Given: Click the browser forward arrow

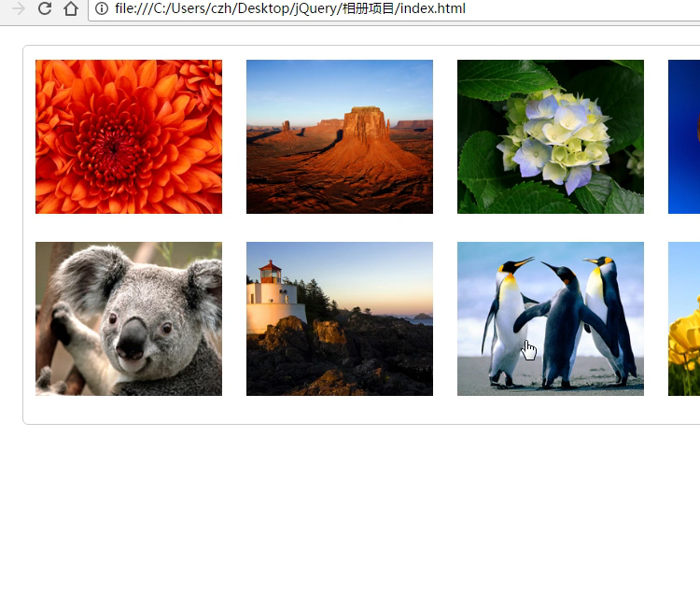Looking at the screenshot, I should pyautogui.click(x=18, y=8).
